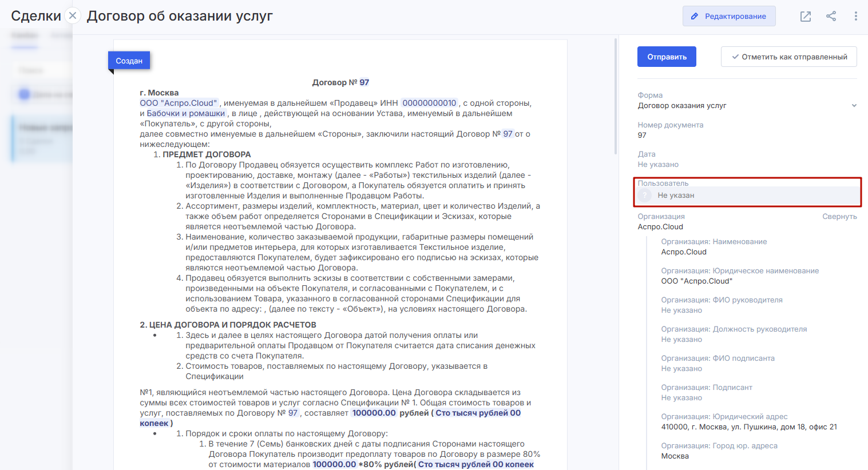The width and height of the screenshot is (868, 470).
Task: Click the Сто тысяч рублей 00 highlighted text
Action: click(478, 413)
